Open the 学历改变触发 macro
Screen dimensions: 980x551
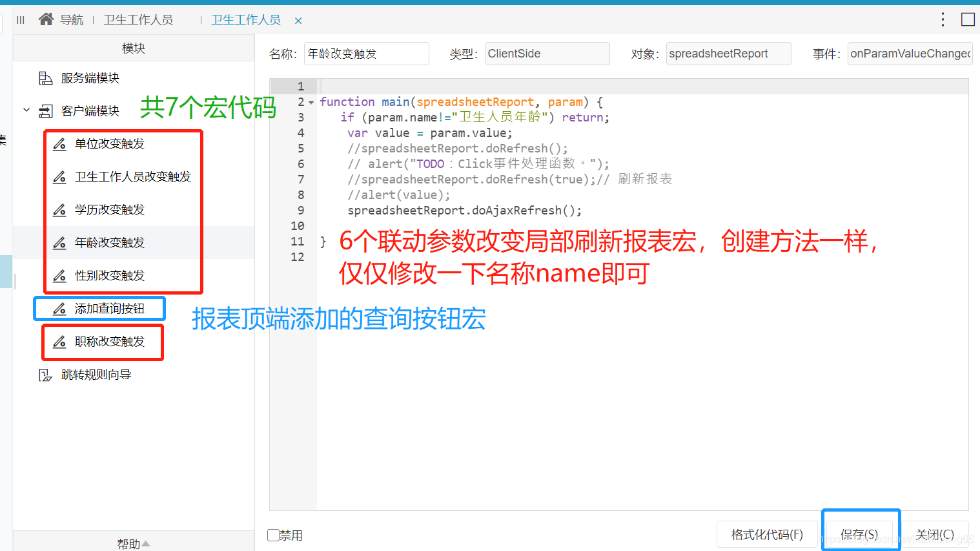coord(110,210)
